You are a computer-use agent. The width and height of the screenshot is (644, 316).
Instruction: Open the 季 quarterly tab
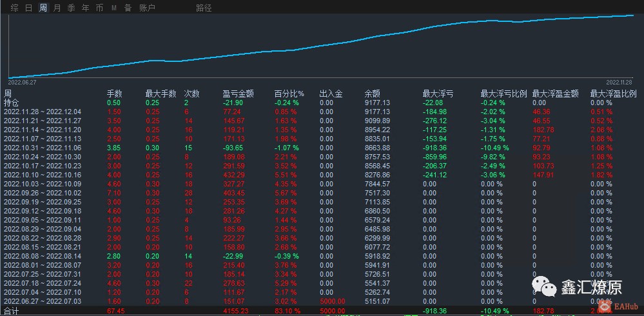(71, 8)
